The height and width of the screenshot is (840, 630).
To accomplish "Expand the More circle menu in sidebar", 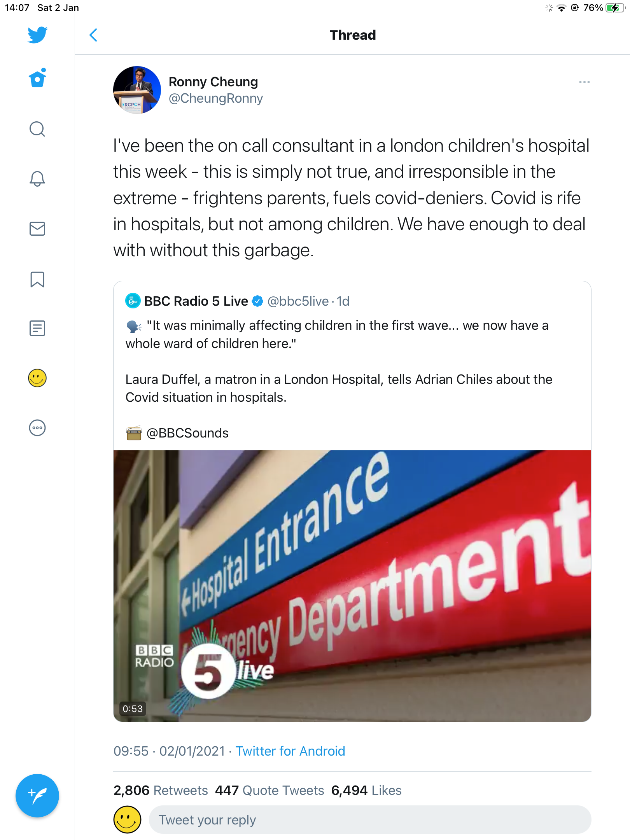I will [37, 428].
